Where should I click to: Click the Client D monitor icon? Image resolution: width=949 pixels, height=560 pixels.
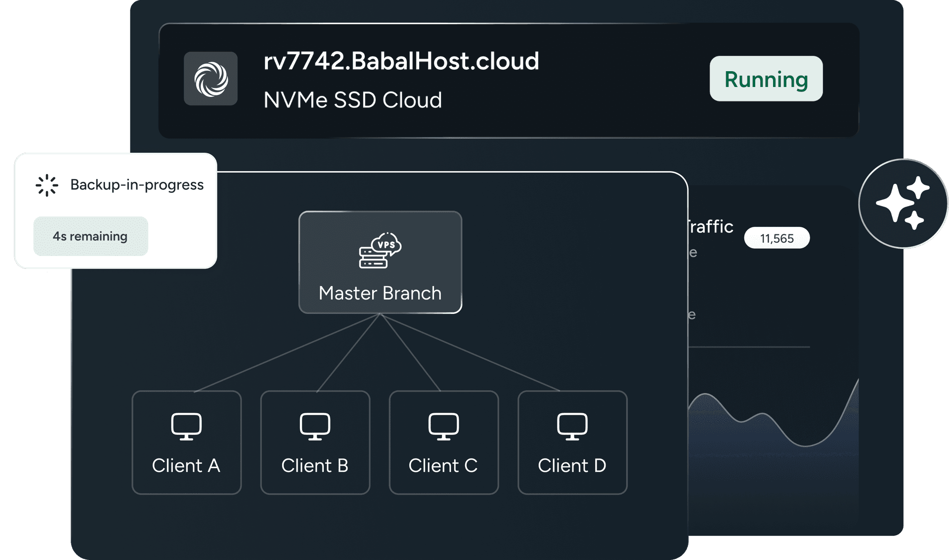pyautogui.click(x=572, y=426)
